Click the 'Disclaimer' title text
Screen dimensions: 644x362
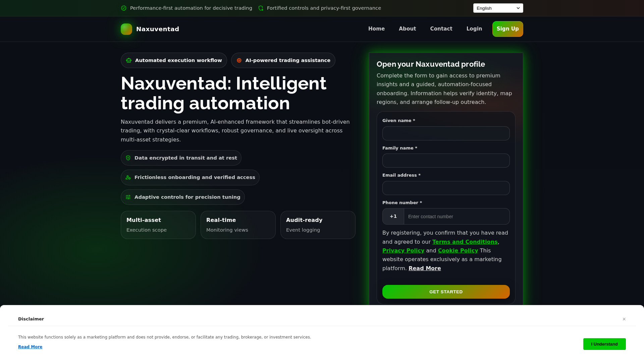click(31, 319)
